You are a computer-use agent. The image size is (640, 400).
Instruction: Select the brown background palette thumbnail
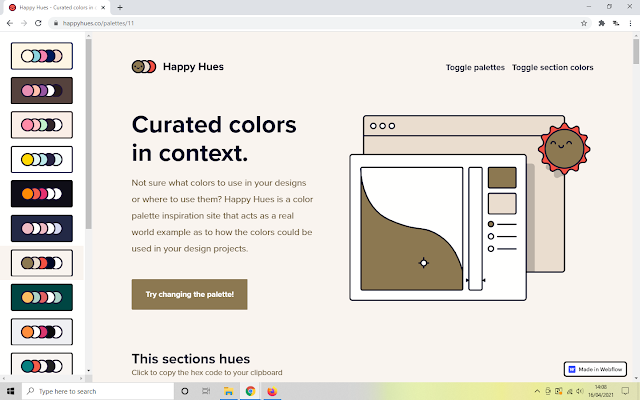click(42, 90)
